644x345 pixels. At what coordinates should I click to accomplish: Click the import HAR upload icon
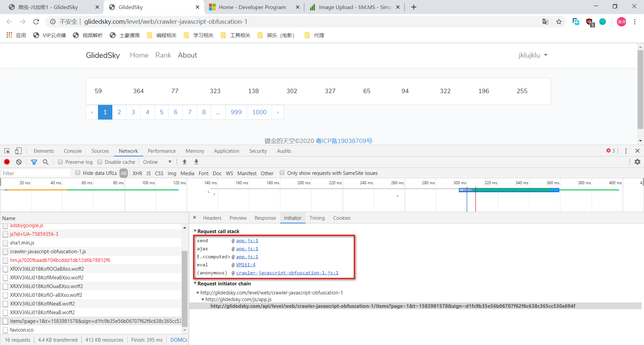pos(184,162)
